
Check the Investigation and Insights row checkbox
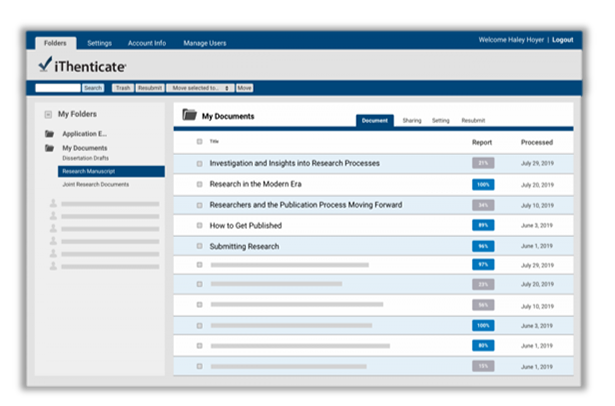click(x=200, y=164)
